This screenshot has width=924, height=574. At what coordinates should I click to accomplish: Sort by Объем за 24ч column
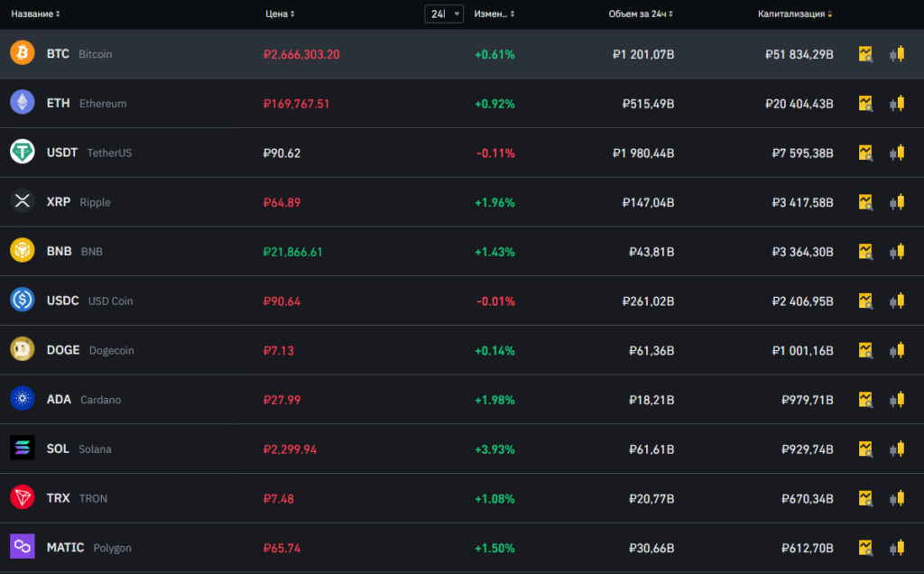[642, 14]
